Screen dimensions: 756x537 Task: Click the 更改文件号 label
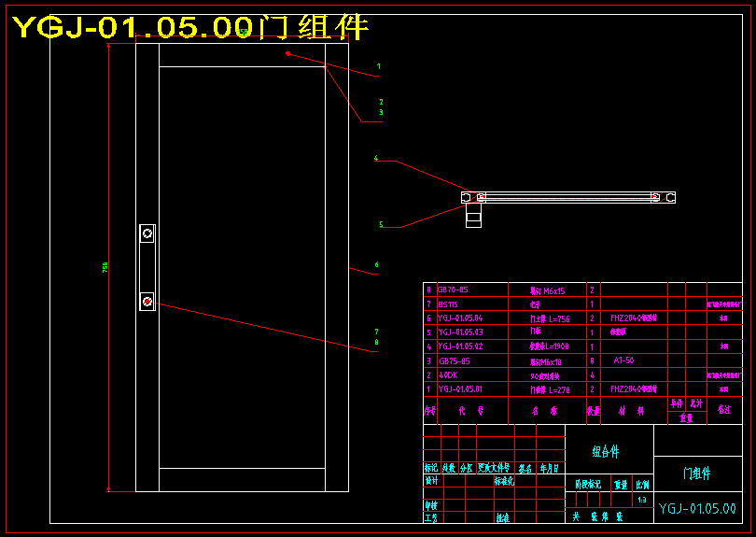[494, 467]
